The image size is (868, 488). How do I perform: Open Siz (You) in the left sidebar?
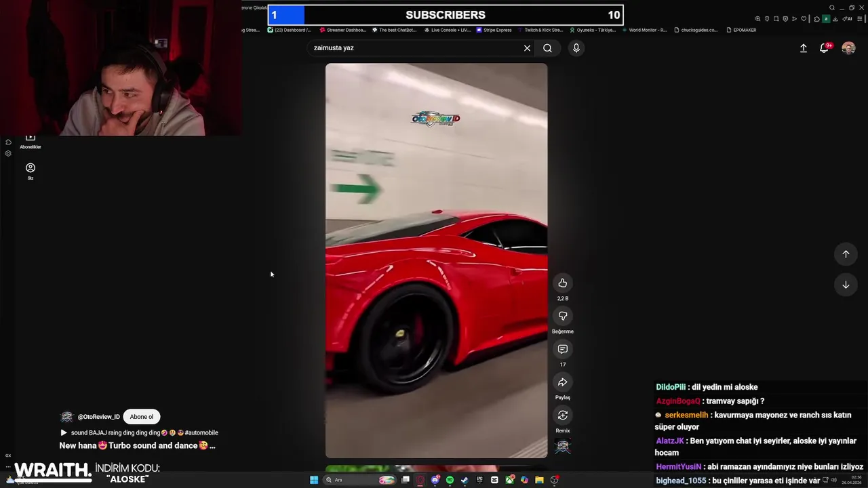click(31, 171)
